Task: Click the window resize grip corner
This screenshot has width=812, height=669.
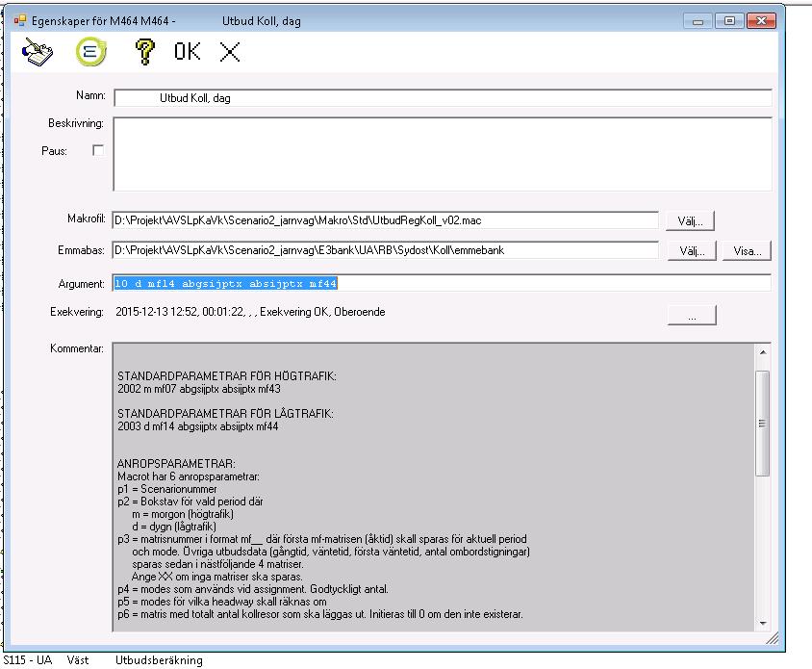Action: pyautogui.click(x=773, y=638)
